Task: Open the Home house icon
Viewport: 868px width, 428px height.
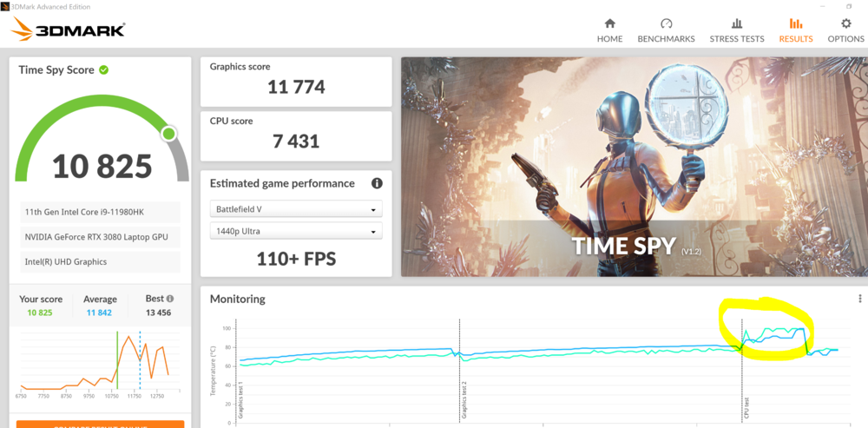Action: [x=609, y=23]
